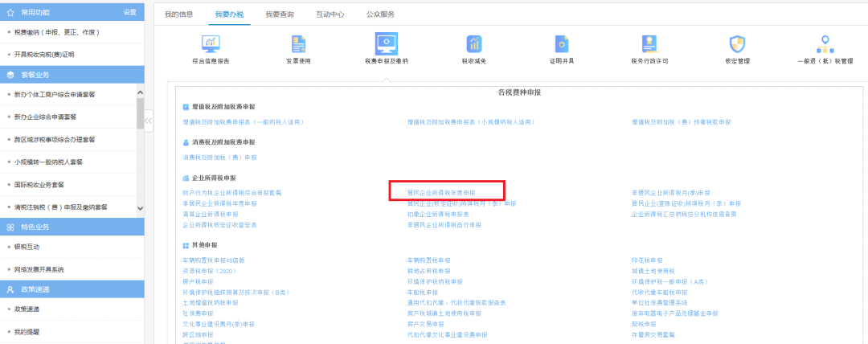Image resolution: width=868 pixels, height=344 pixels.
Task: Click the sidebar scrollbar down arrow
Action: click(140, 208)
